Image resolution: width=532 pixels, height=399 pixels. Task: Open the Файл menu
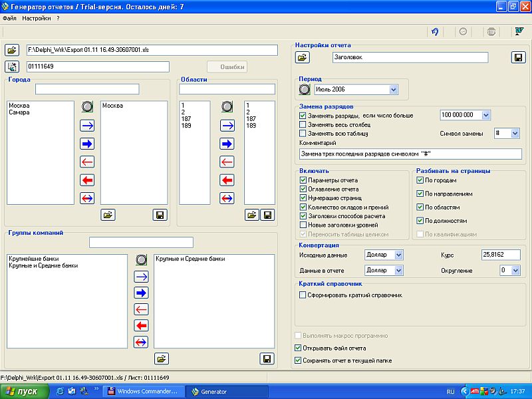pyautogui.click(x=9, y=19)
